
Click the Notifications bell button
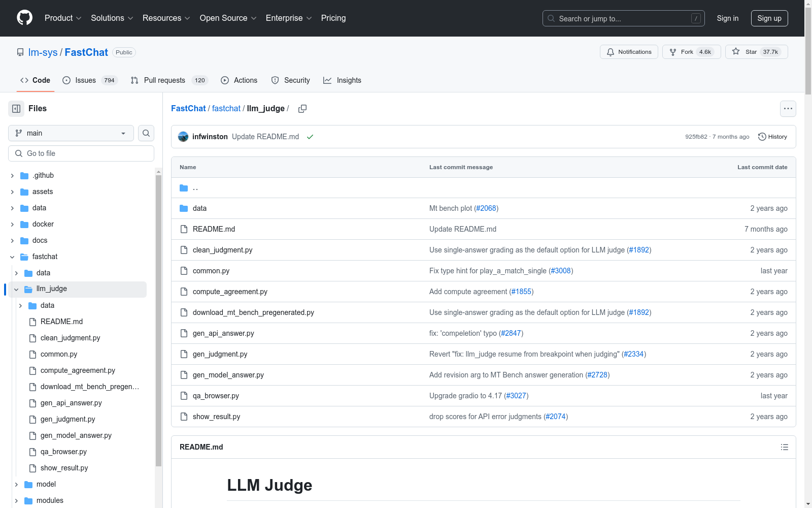(x=629, y=52)
